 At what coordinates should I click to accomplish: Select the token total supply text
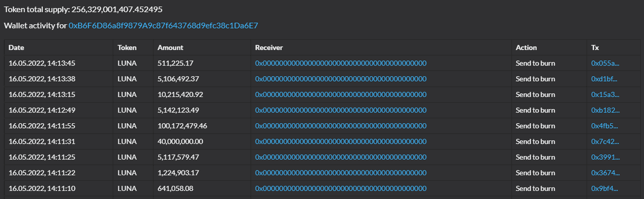point(84,10)
